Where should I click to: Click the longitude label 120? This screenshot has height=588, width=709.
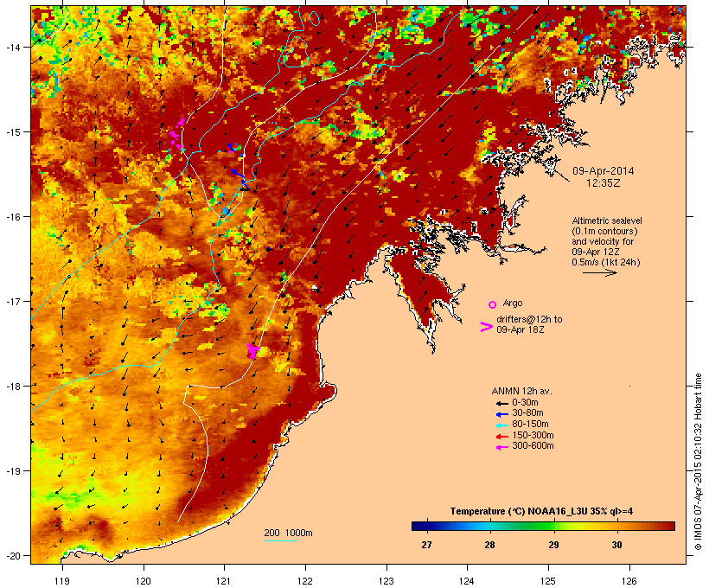tap(144, 581)
